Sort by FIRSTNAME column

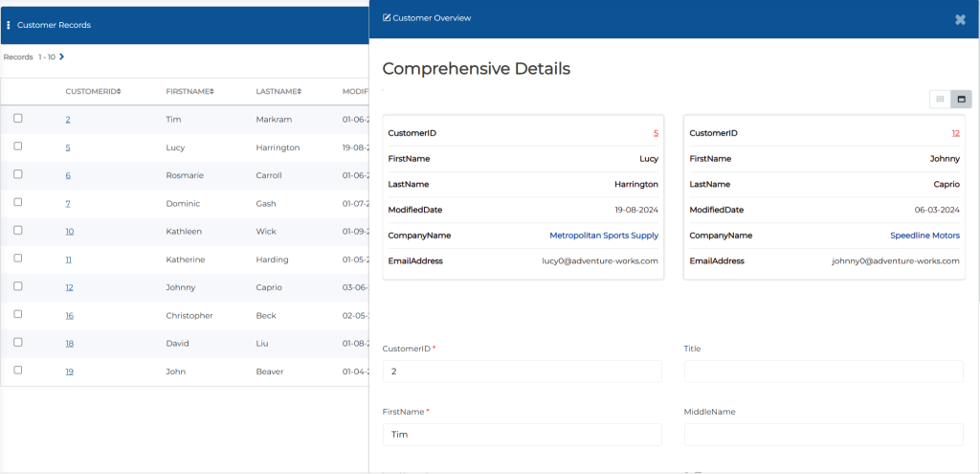click(190, 91)
